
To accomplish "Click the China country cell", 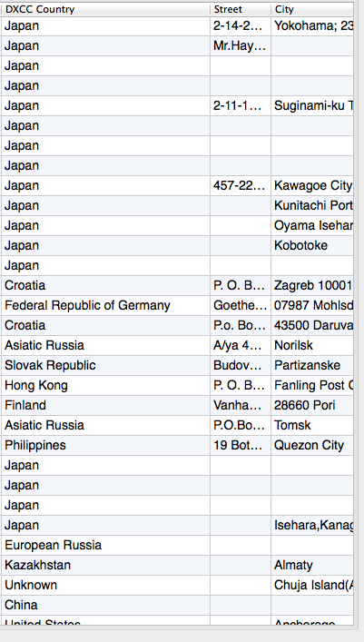I will pos(105,605).
